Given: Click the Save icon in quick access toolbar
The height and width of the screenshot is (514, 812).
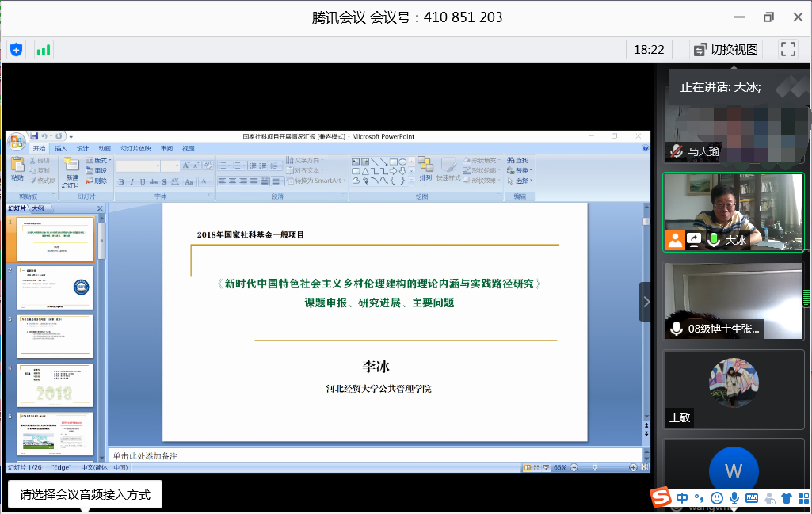Looking at the screenshot, I should pyautogui.click(x=34, y=136).
